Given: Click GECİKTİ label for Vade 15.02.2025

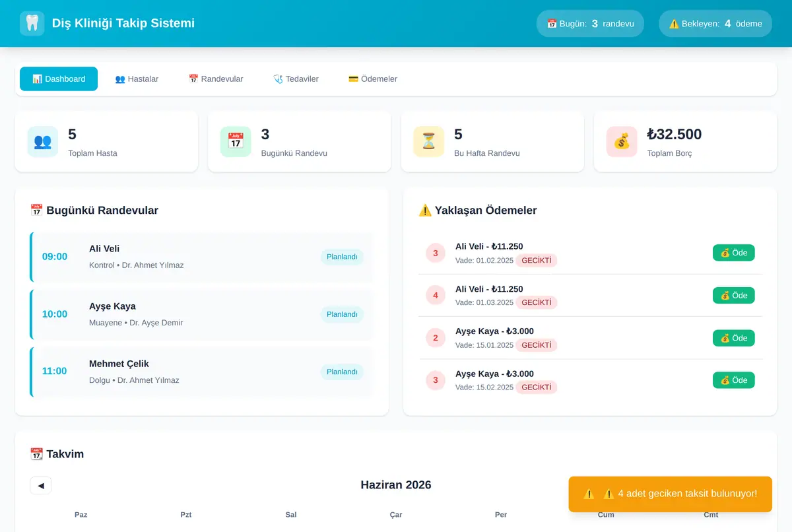Looking at the screenshot, I should coord(537,387).
